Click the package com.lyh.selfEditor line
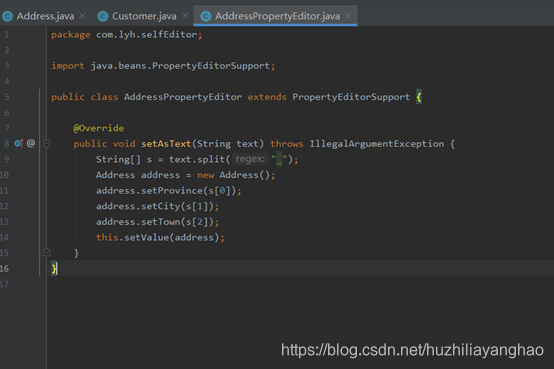Image resolution: width=554 pixels, height=369 pixels. tap(127, 35)
